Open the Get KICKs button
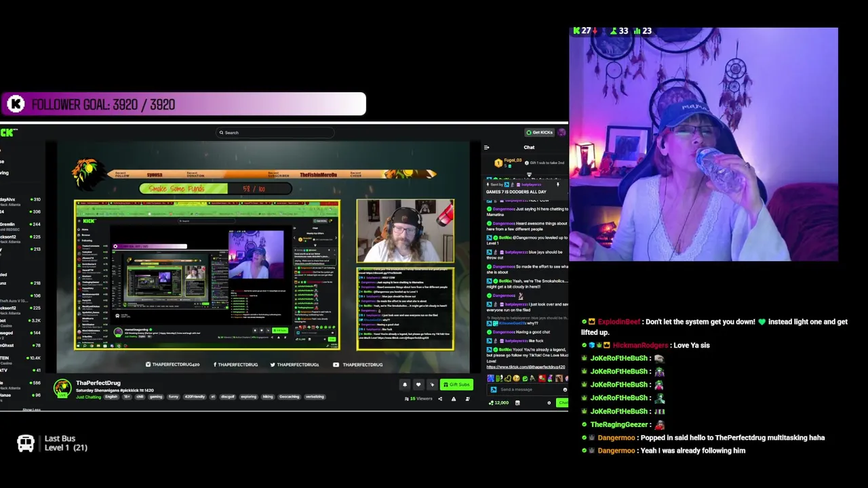868x488 pixels. pyautogui.click(x=540, y=133)
